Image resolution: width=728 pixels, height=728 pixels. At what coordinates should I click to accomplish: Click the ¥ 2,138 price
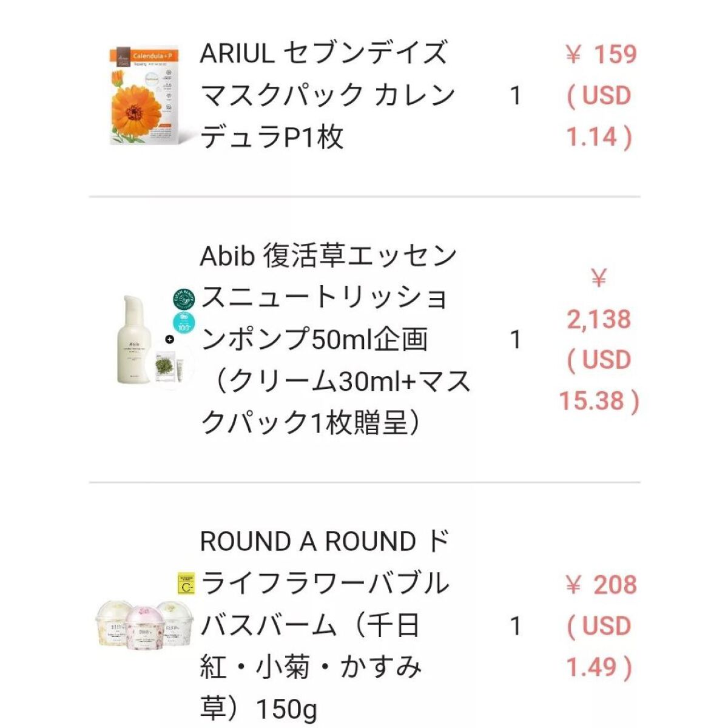pyautogui.click(x=599, y=318)
